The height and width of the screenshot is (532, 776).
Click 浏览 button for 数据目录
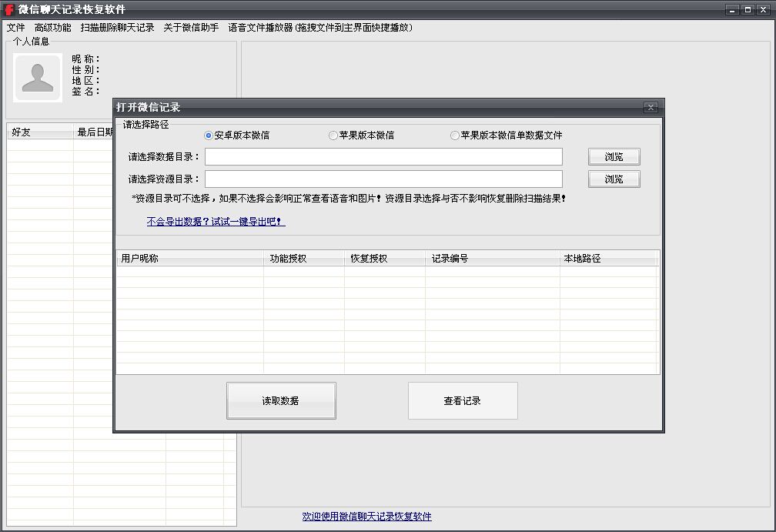[614, 157]
